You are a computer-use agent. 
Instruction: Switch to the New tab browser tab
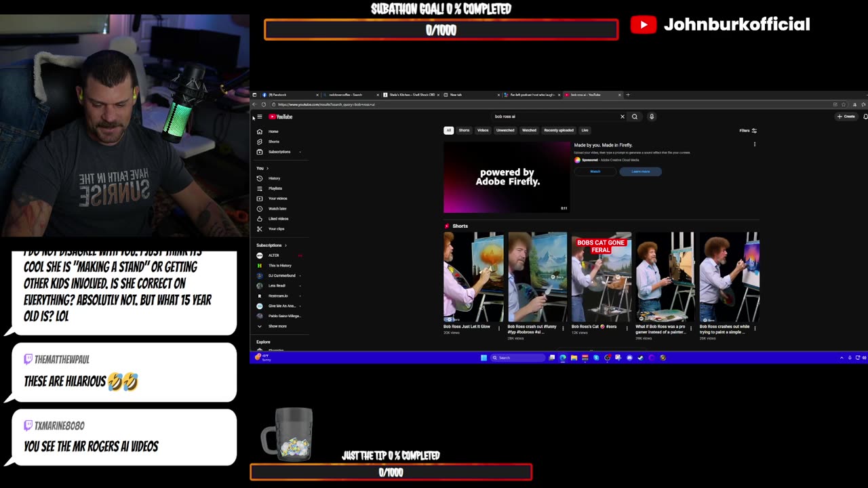pyautogui.click(x=471, y=95)
